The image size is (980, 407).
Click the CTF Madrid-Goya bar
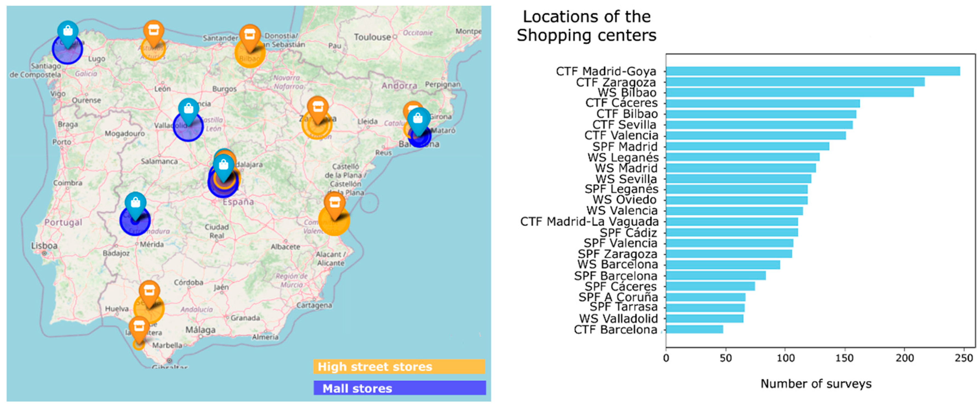pyautogui.click(x=813, y=71)
